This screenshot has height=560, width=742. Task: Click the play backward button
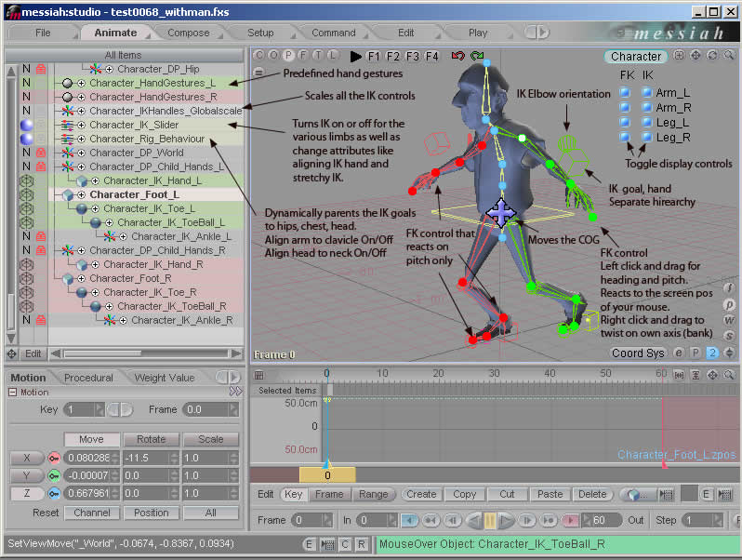point(474,521)
